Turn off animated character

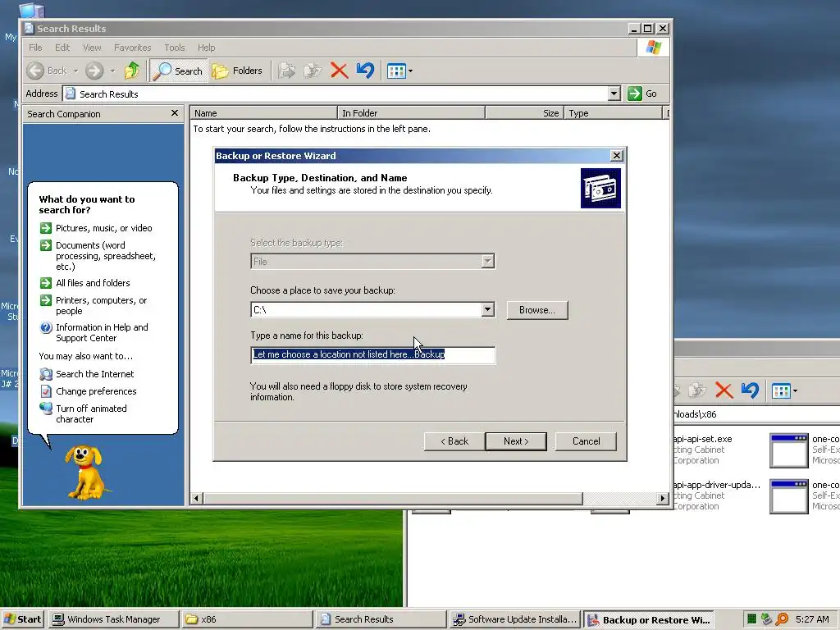(x=91, y=413)
